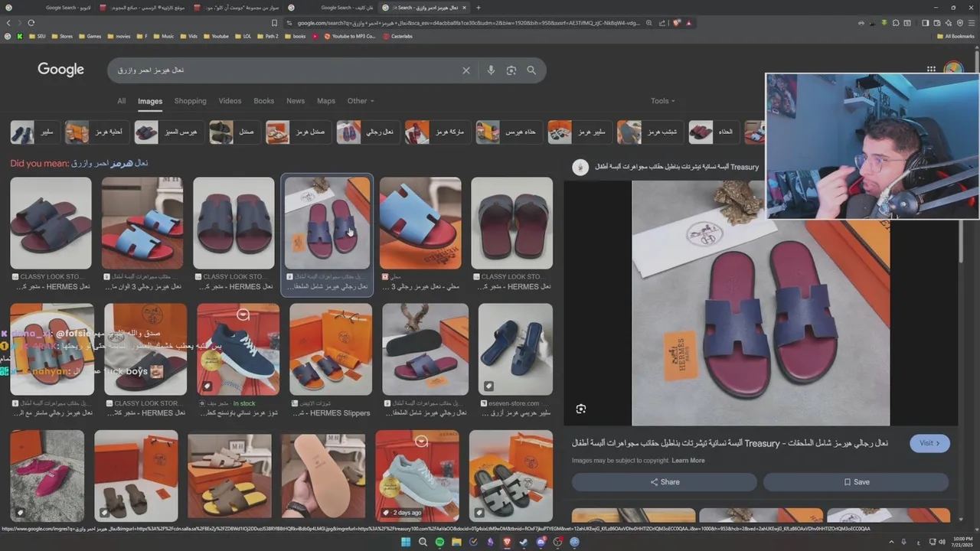Open Brave browser taskbar icon
980x551 pixels.
[x=507, y=542]
